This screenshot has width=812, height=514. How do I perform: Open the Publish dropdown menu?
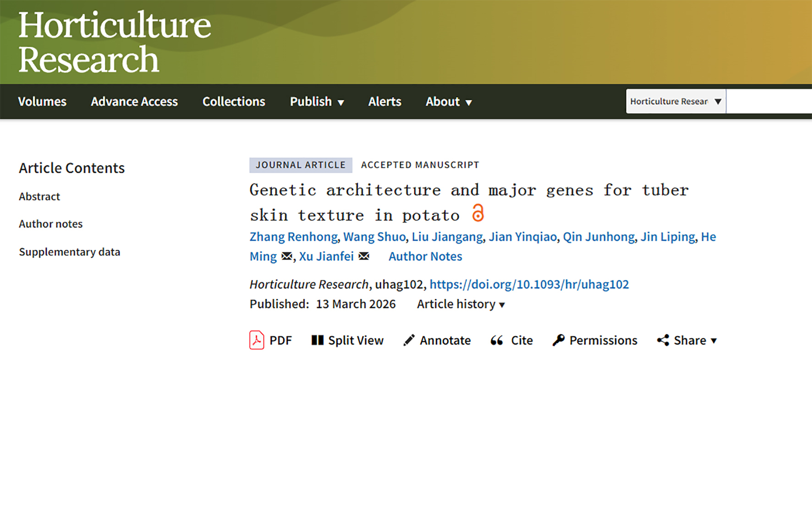(317, 102)
